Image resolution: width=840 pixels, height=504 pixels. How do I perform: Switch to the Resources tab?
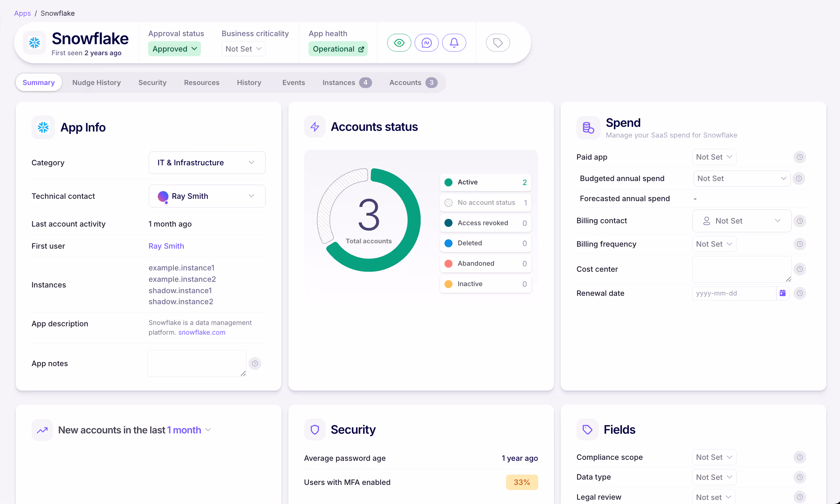coord(202,83)
